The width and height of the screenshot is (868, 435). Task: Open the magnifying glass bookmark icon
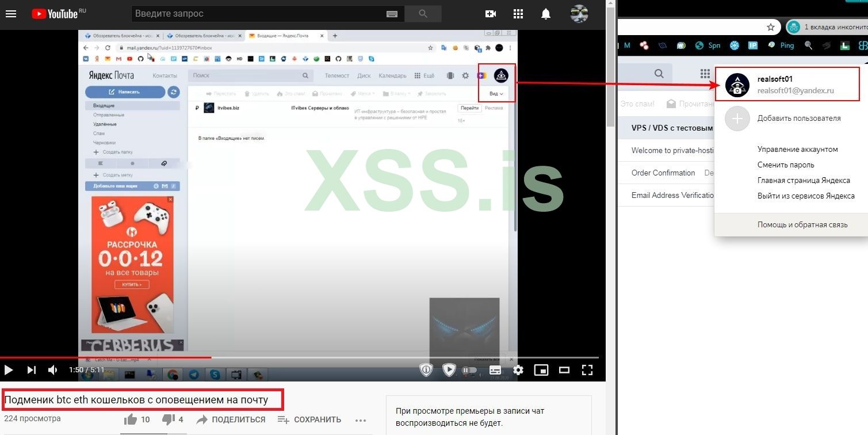809,45
